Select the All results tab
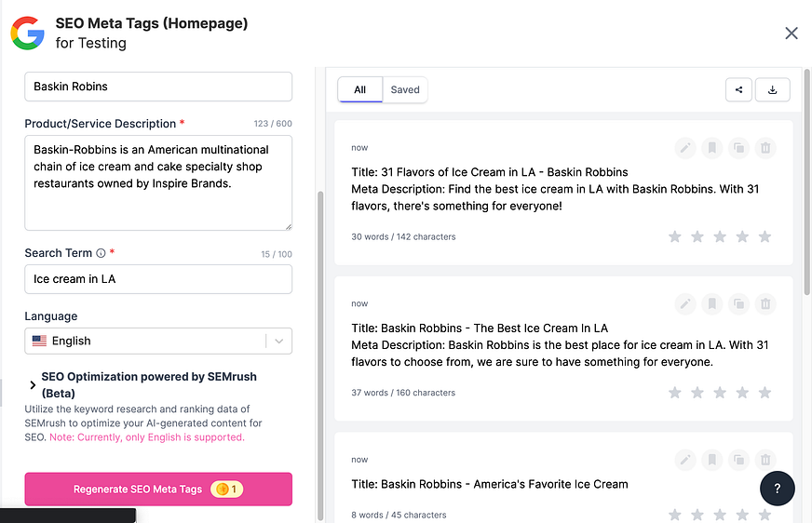 [x=360, y=89]
